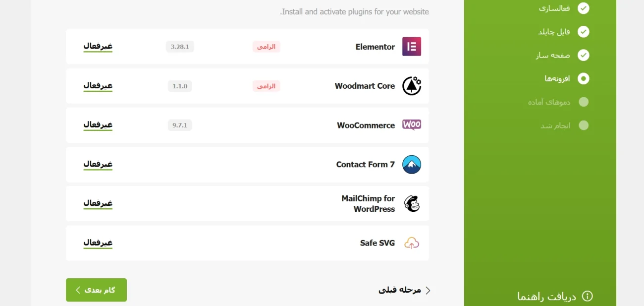Select the current افزونه‌ها step indicator
This screenshot has width=644, height=306.
pos(584,78)
